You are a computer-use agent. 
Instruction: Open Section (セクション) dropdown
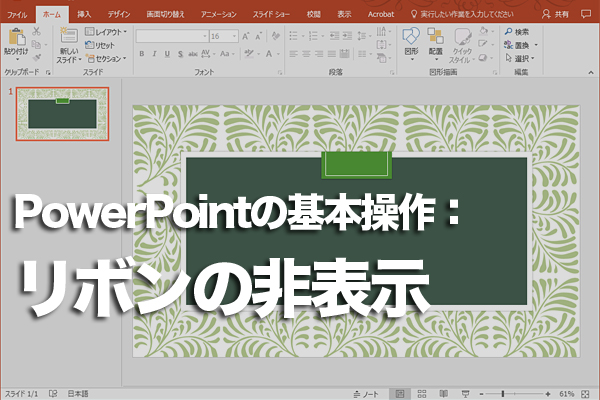coord(106,59)
